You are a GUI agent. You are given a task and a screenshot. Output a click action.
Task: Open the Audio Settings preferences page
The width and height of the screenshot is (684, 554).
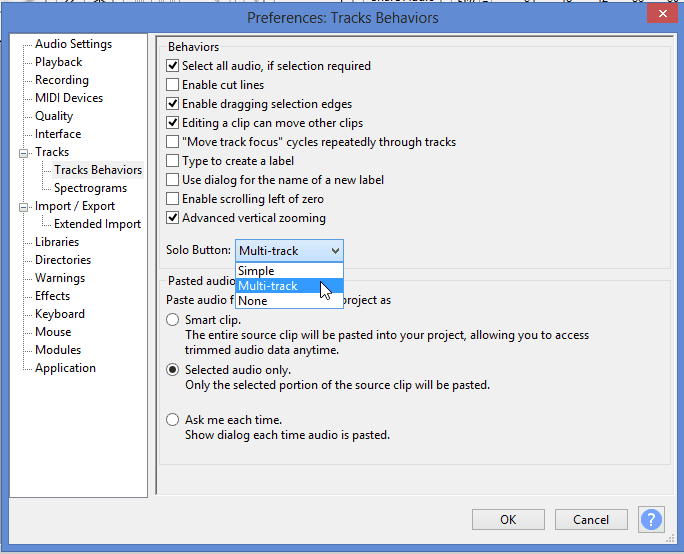click(x=73, y=44)
